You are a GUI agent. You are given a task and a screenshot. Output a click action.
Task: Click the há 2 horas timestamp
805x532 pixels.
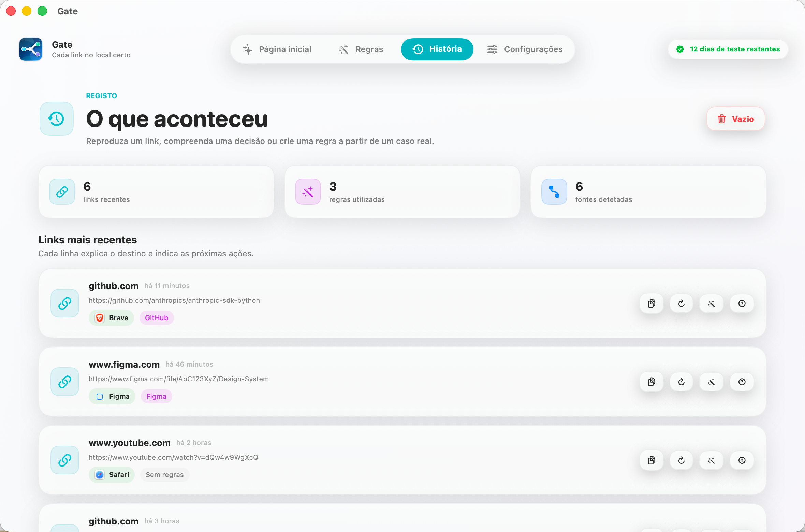tap(194, 443)
